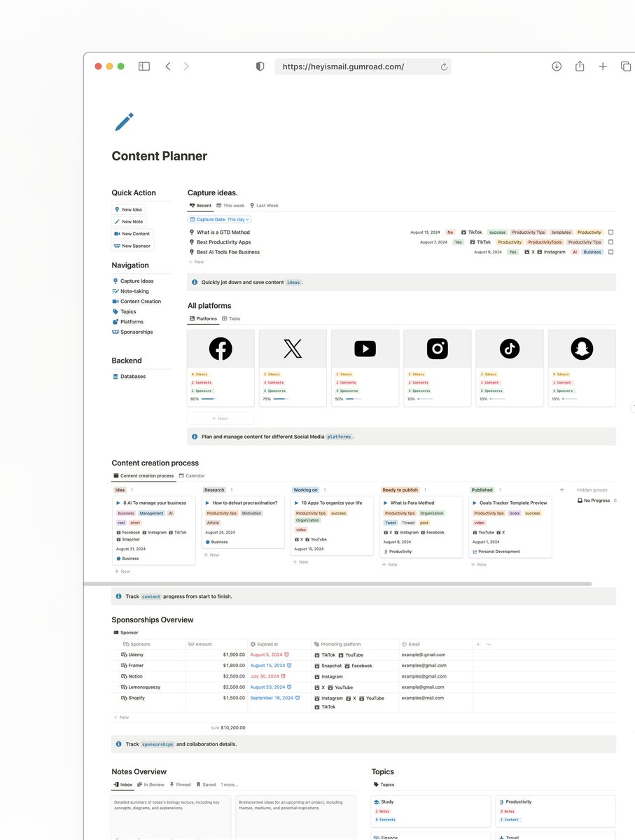Click the pencil page icon above Content Planner

(123, 122)
